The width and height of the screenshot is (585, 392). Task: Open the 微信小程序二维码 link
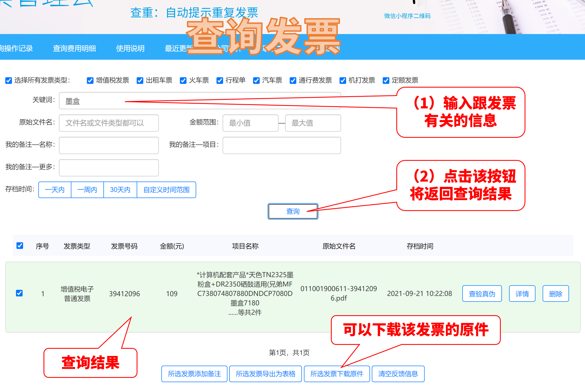pyautogui.click(x=407, y=16)
